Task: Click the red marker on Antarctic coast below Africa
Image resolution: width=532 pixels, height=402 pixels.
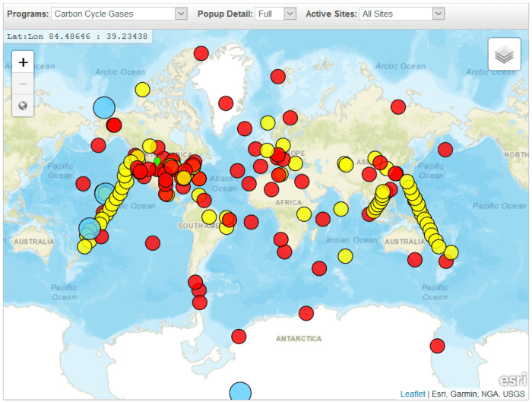Action: [x=306, y=313]
